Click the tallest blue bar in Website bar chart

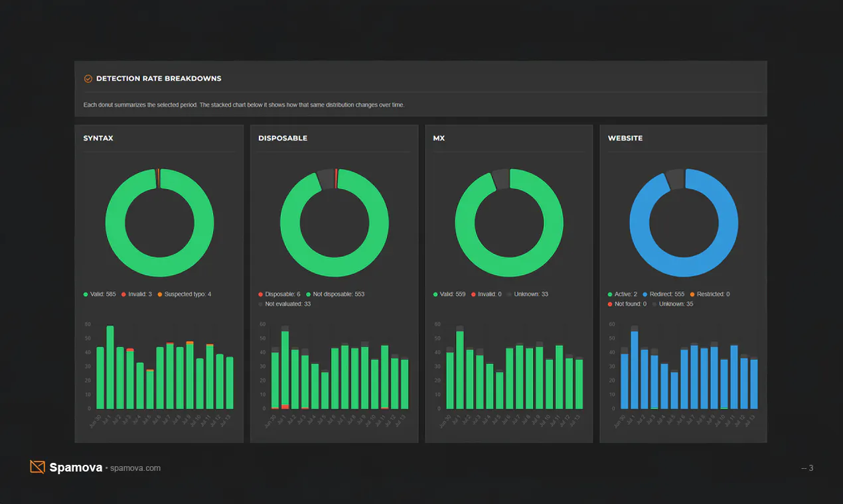[635, 370]
